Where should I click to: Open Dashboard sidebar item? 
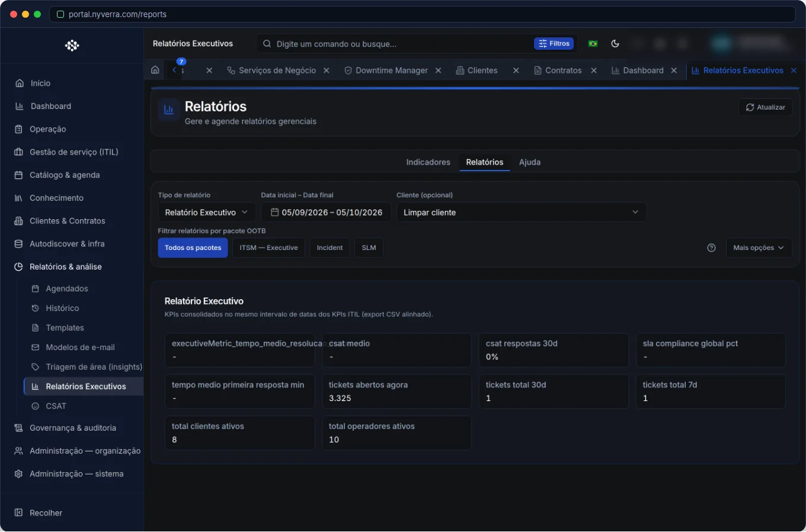[72, 107]
